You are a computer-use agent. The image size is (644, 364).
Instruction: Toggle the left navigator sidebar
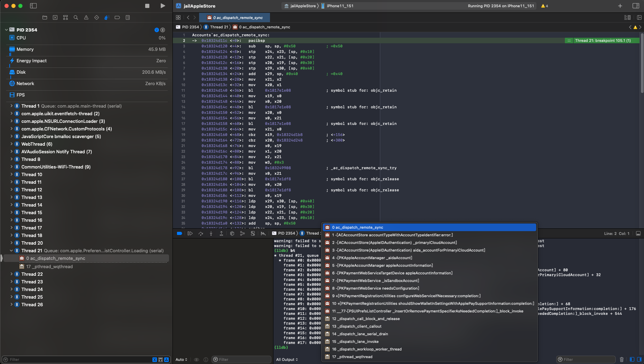pyautogui.click(x=33, y=6)
